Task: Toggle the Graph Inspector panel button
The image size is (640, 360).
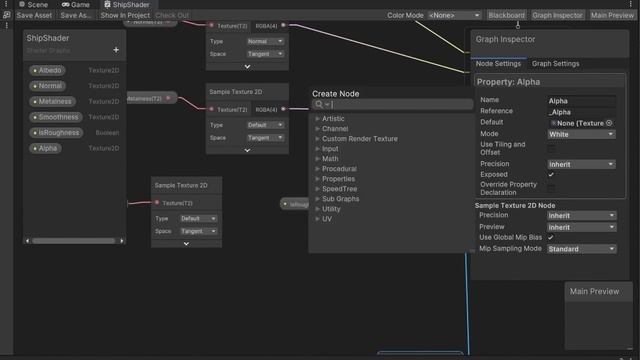Action: 557,15
